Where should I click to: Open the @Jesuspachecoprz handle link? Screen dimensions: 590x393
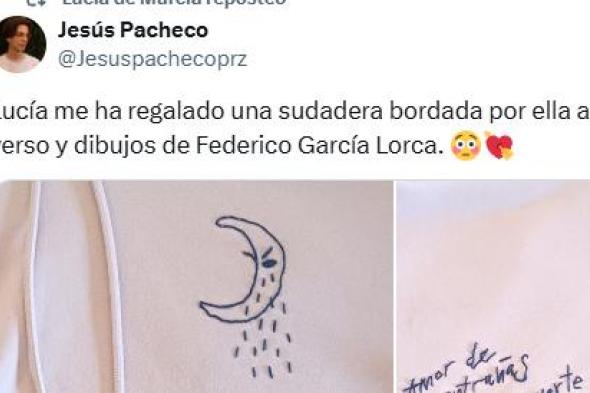click(x=152, y=59)
